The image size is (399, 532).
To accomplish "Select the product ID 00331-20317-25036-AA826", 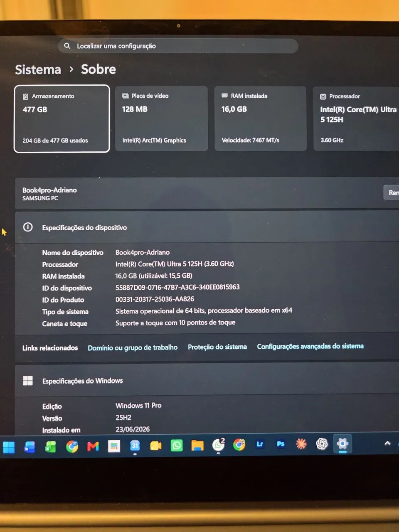I will [155, 299].
